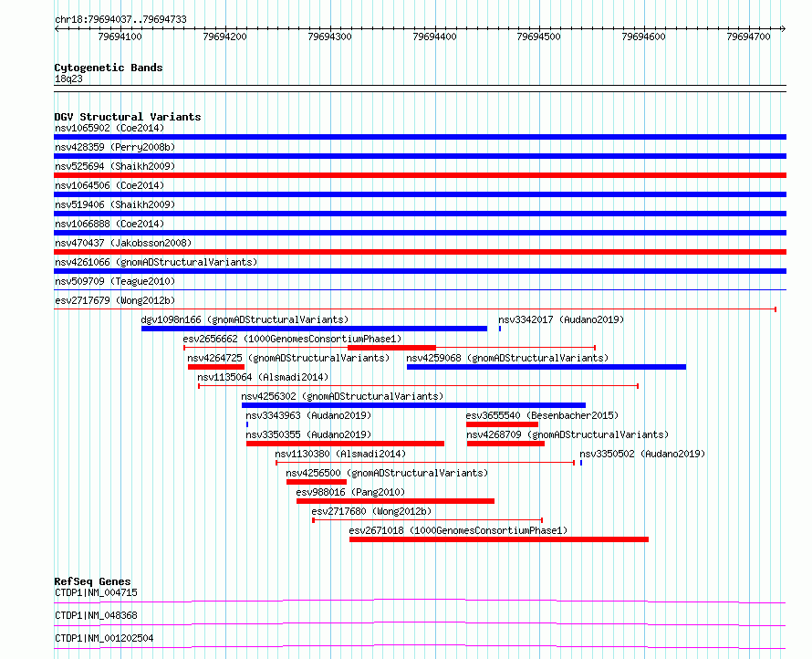Click the DGV Structural Variants track heading

point(128,117)
